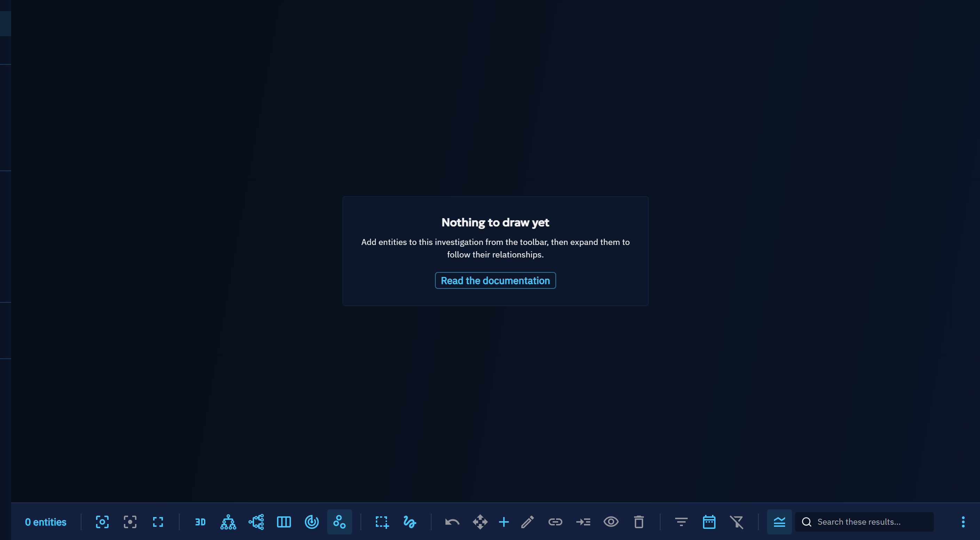Open the vertical three-dot more menu

pyautogui.click(x=963, y=522)
